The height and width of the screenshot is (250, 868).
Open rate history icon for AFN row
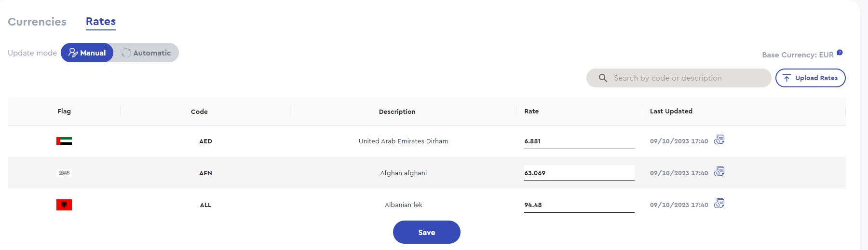[x=719, y=172]
